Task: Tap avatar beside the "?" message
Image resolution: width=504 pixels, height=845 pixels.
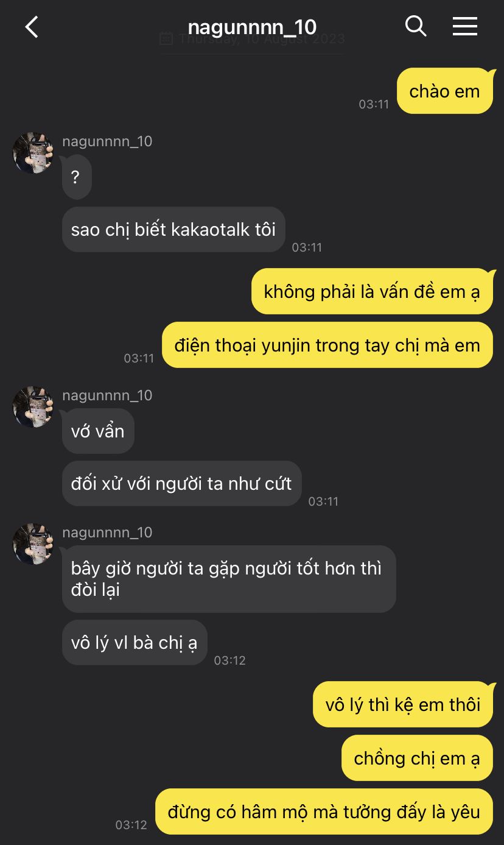Action: (33, 153)
